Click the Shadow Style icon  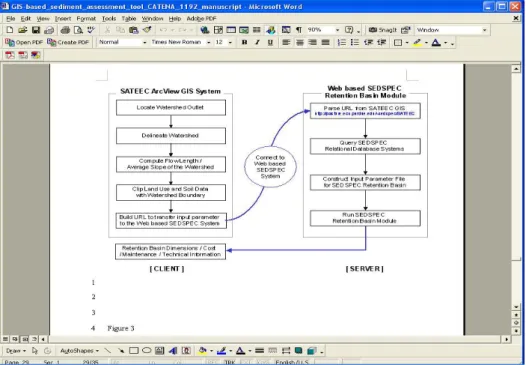point(299,351)
